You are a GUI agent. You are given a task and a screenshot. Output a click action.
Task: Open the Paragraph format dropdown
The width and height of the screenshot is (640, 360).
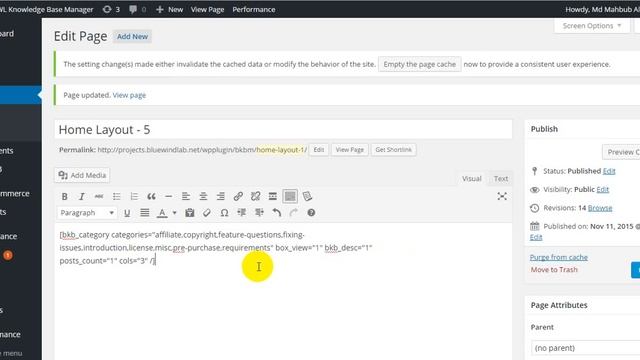tap(87, 213)
